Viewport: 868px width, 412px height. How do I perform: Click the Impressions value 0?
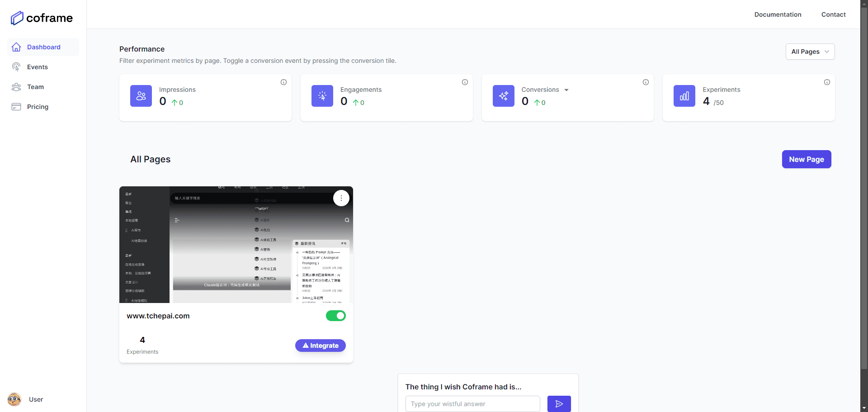(163, 101)
